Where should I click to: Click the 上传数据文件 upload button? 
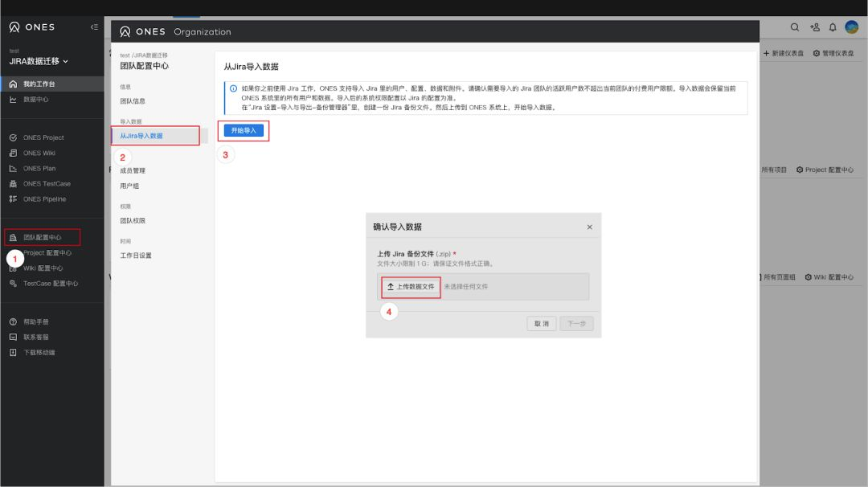click(411, 287)
